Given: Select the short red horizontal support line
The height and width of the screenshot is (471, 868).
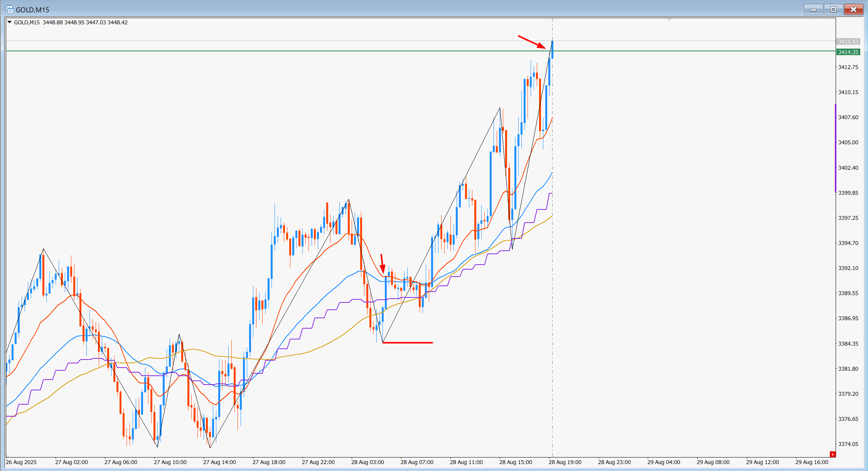Looking at the screenshot, I should (x=408, y=343).
